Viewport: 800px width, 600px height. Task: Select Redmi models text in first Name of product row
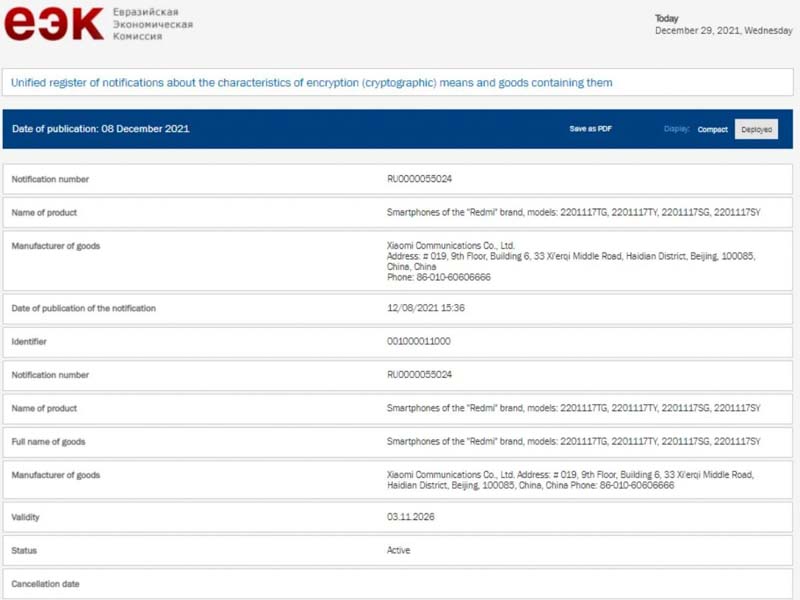tap(573, 212)
